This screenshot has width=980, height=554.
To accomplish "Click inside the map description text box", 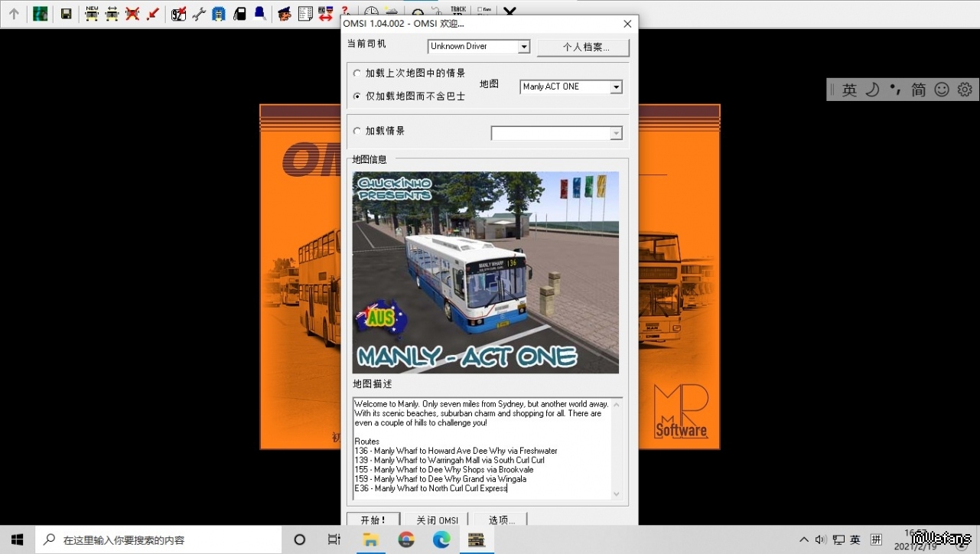I will pos(483,448).
